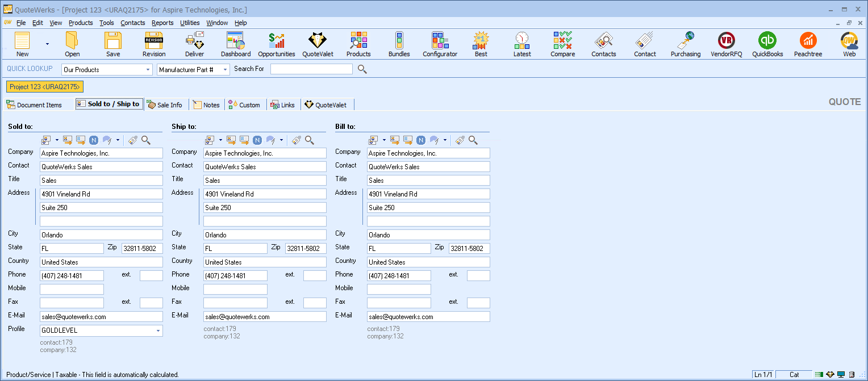Open the Products menu
The width and height of the screenshot is (868, 381).
click(81, 23)
